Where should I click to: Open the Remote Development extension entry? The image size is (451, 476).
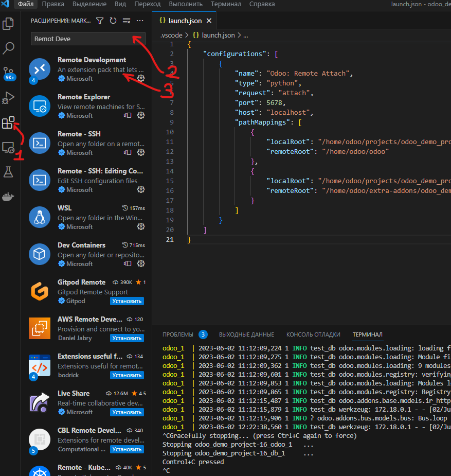pyautogui.click(x=87, y=69)
